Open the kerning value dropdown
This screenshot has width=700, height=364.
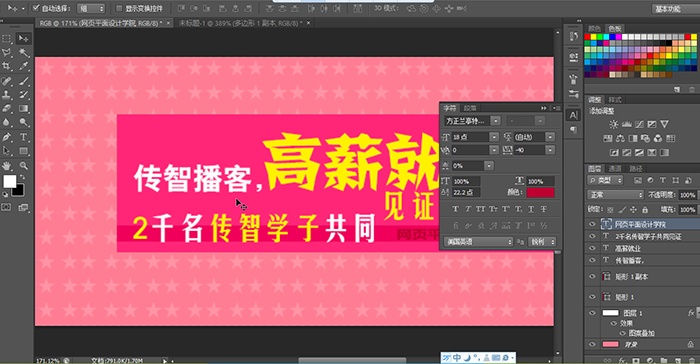pyautogui.click(x=494, y=150)
